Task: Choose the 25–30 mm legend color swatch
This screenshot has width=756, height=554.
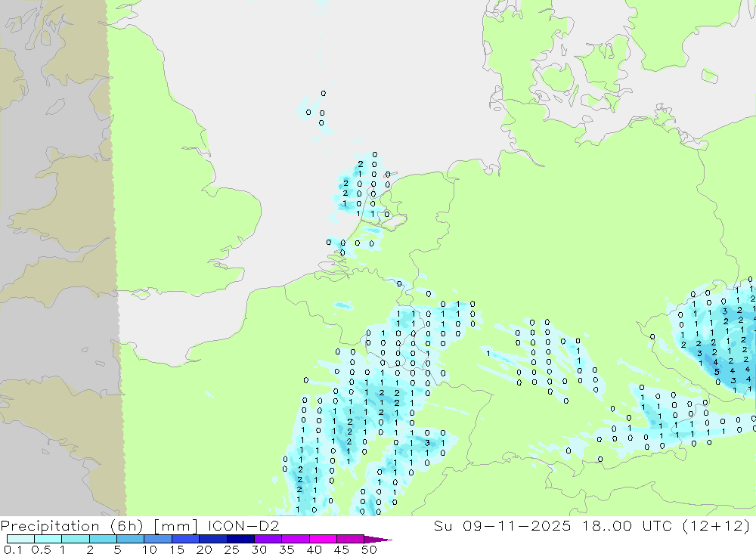Action: click(x=240, y=539)
